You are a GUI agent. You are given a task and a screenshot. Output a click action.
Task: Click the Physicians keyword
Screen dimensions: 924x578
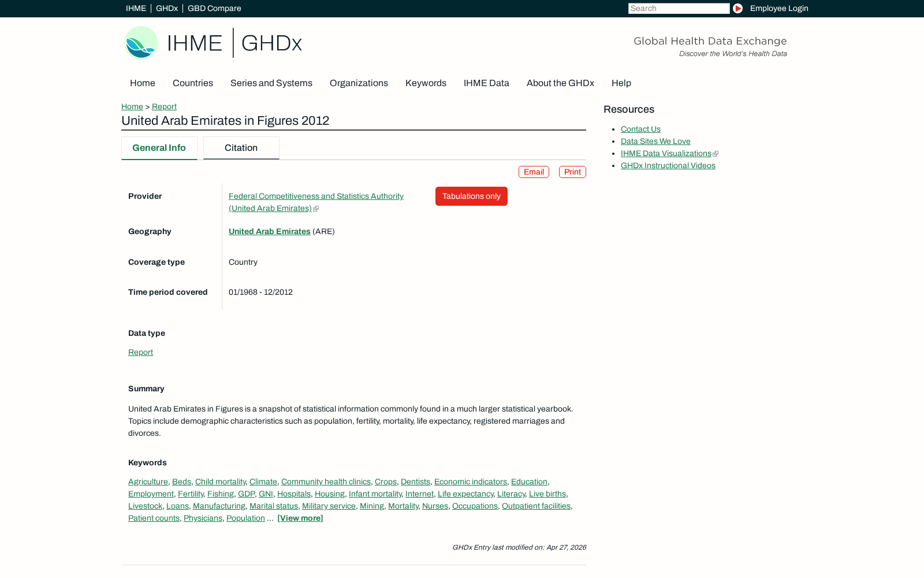click(x=203, y=518)
